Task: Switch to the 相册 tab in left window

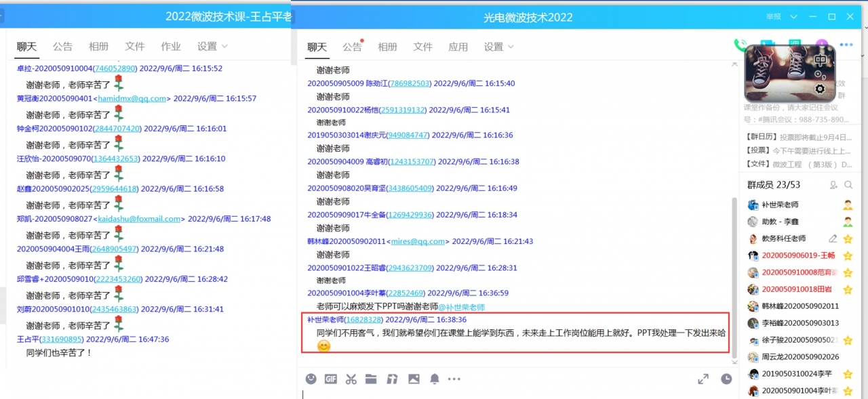Action: tap(99, 47)
